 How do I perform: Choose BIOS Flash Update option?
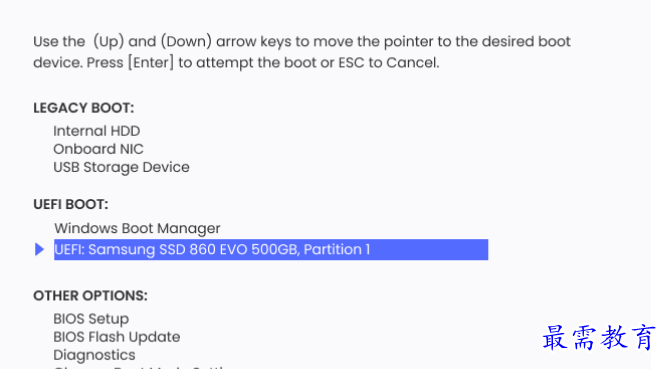[x=117, y=337]
